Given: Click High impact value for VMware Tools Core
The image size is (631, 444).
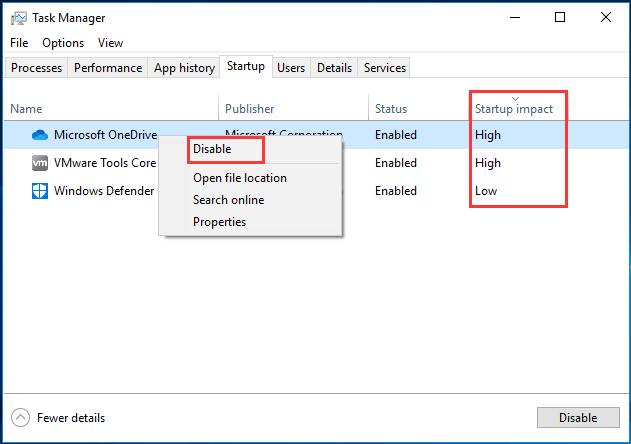Looking at the screenshot, I should [488, 163].
